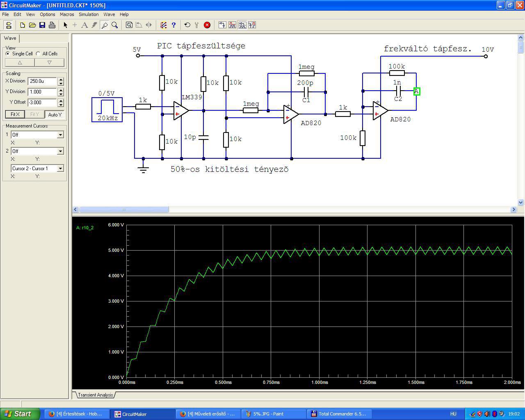Click the Fit circuit to window icon
Viewport: 525px width, 420px height.
click(x=129, y=25)
